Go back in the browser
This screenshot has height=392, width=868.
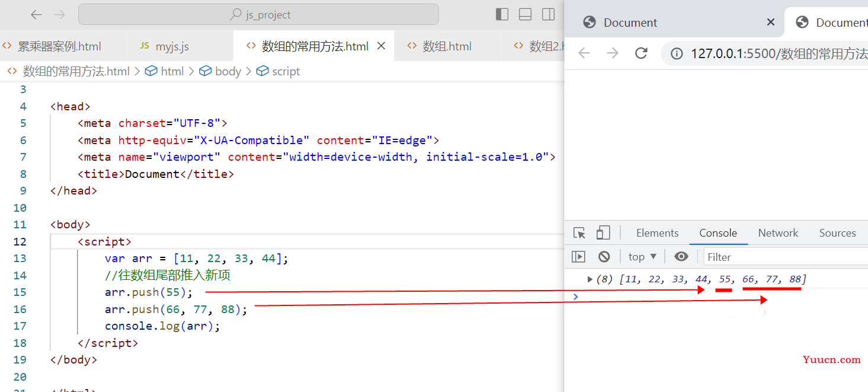tap(584, 53)
